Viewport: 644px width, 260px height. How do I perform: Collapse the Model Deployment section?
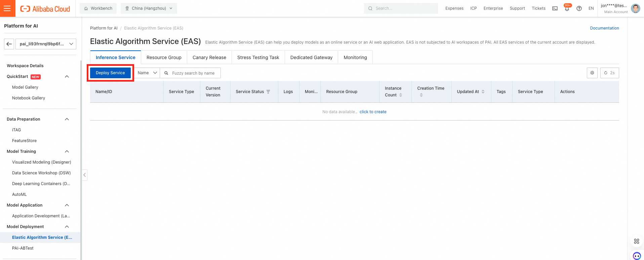click(67, 227)
